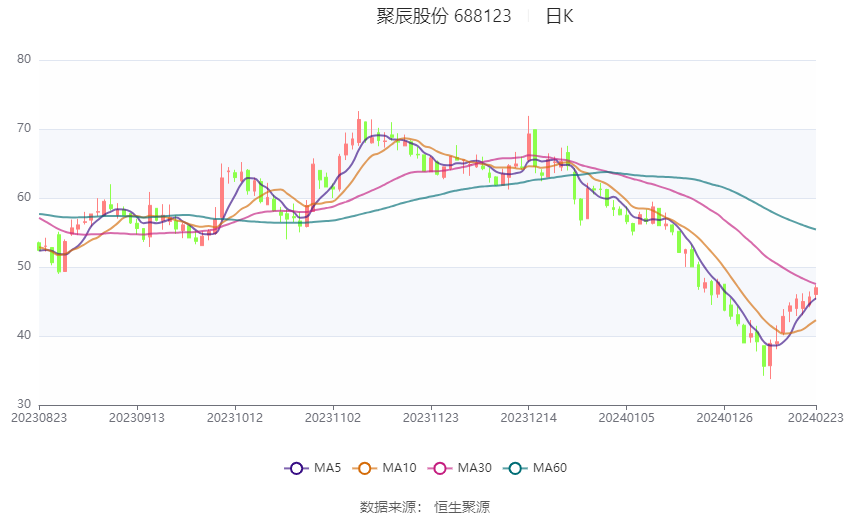Image resolution: width=850 pixels, height=517 pixels.
Task: Click the data source text 恒生聚源
Action: coord(462,507)
